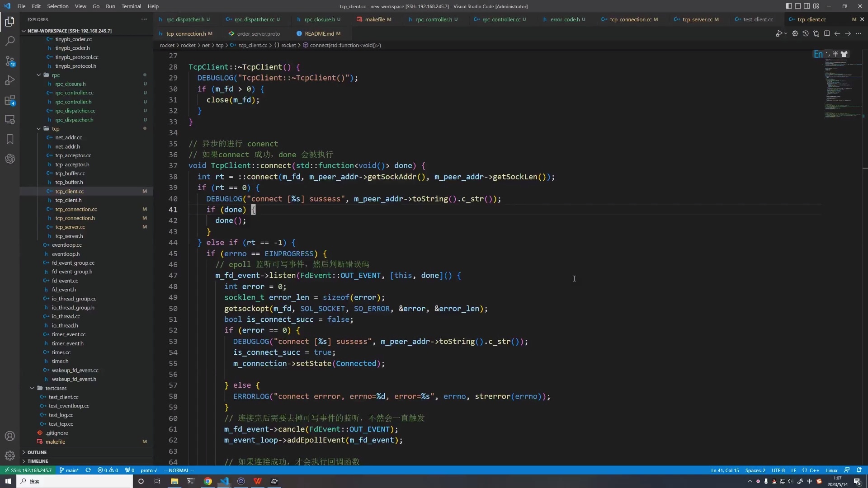Open Source Control view in activity bar
Viewport: 868px width, 488px height.
click(10, 61)
